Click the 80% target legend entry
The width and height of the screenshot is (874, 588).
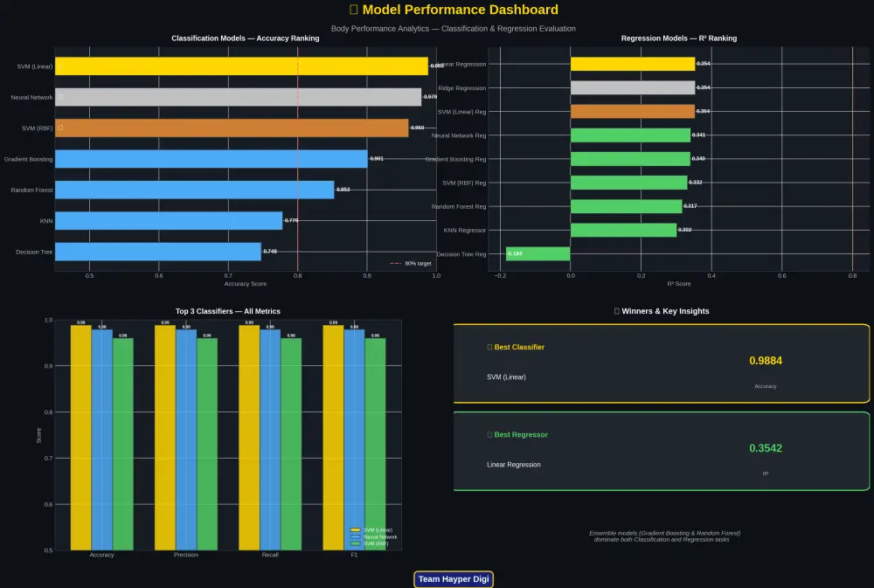pos(411,264)
